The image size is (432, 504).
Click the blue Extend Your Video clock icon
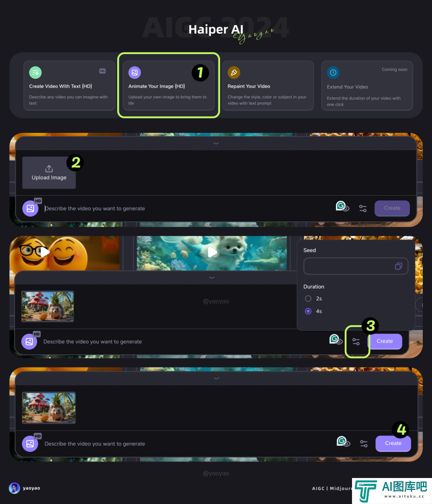pyautogui.click(x=333, y=72)
